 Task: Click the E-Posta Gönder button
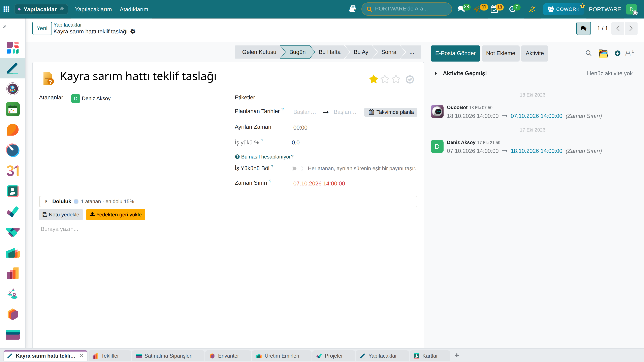tap(455, 53)
